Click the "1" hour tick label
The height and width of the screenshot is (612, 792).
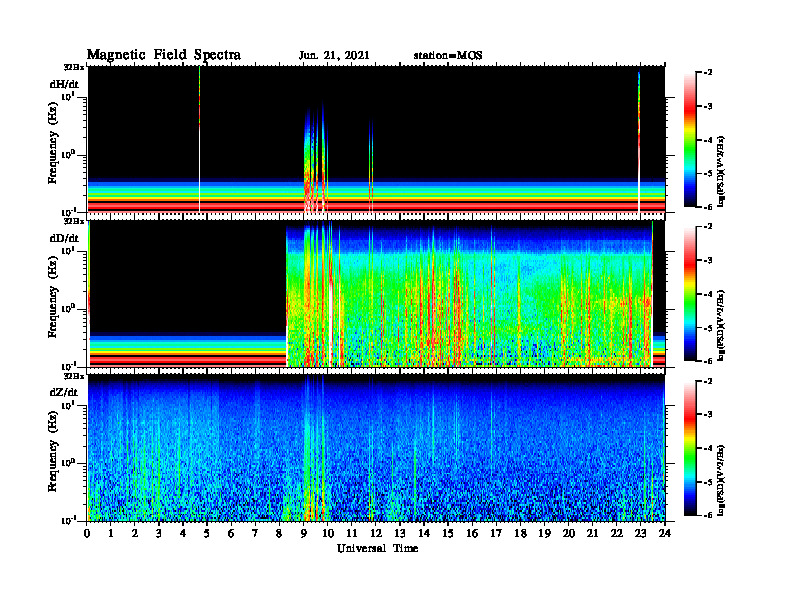click(x=111, y=534)
